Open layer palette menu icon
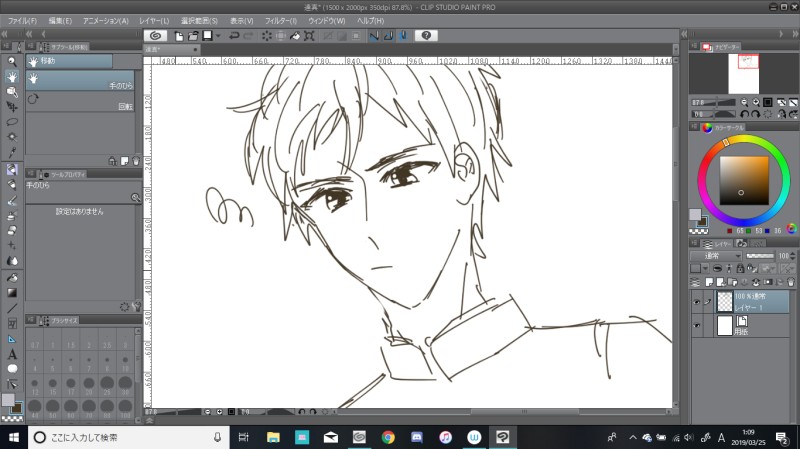 tap(694, 243)
